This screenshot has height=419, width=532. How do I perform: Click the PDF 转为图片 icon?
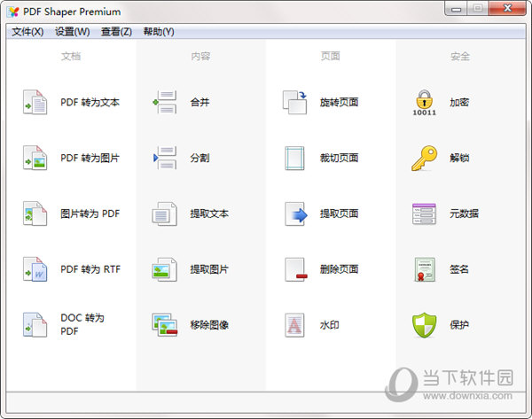coord(35,158)
